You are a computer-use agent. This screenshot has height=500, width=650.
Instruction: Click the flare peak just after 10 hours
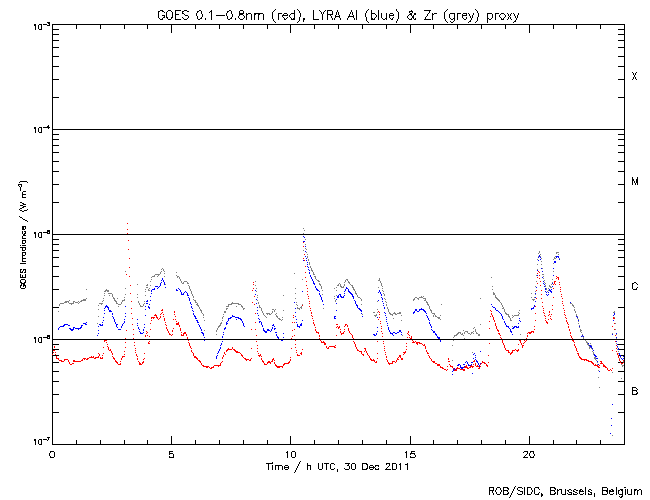pyautogui.click(x=303, y=229)
